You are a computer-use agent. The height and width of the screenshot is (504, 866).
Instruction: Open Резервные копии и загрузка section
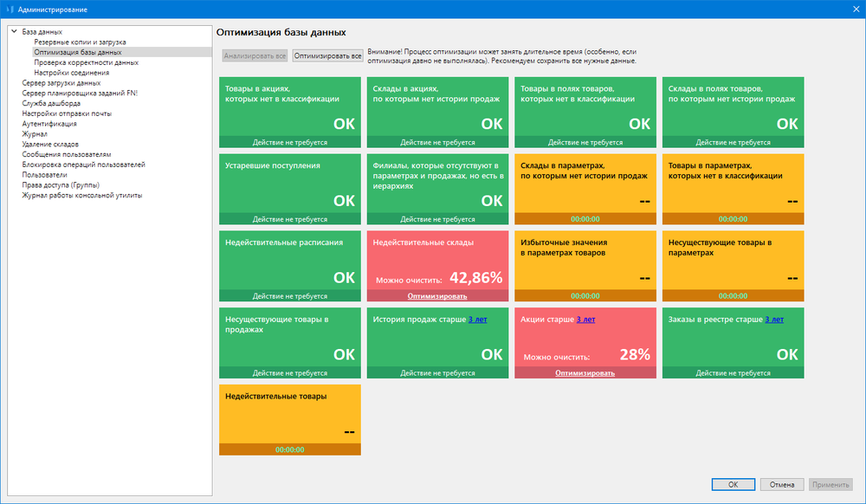[80, 42]
